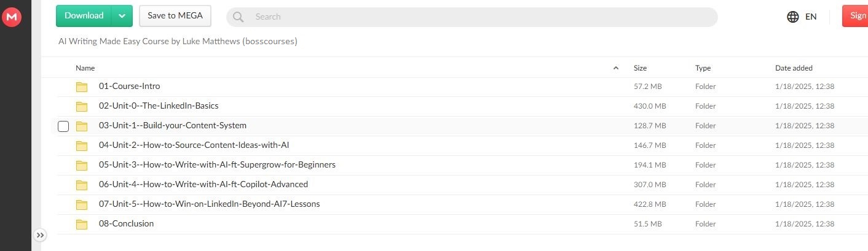Click the 01-Course-Intro folder icon

click(82, 87)
